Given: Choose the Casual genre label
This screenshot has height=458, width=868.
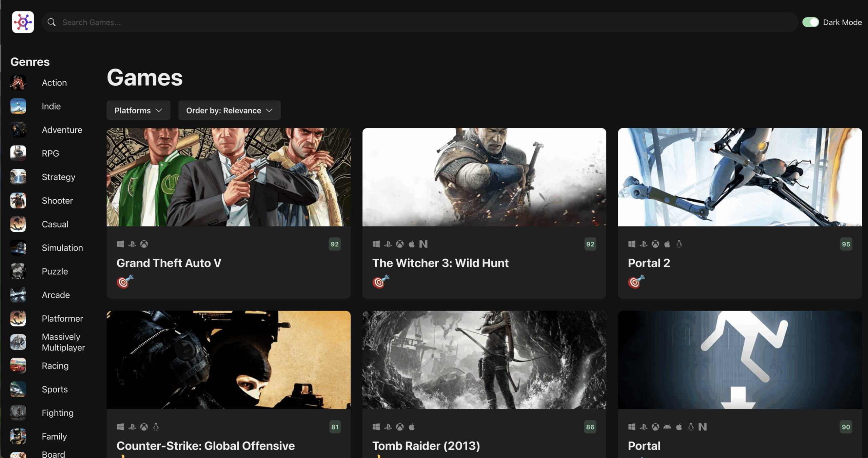Looking at the screenshot, I should tap(55, 224).
